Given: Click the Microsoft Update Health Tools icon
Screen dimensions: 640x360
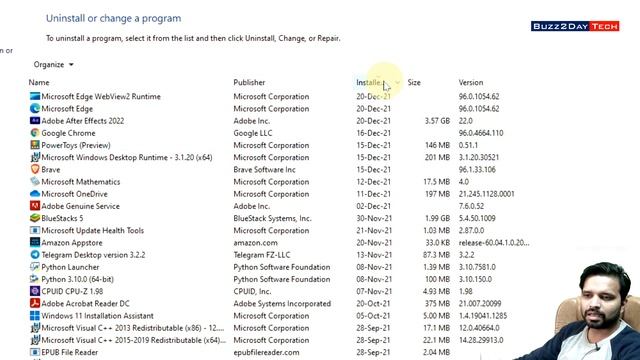Looking at the screenshot, I should coord(35,231).
